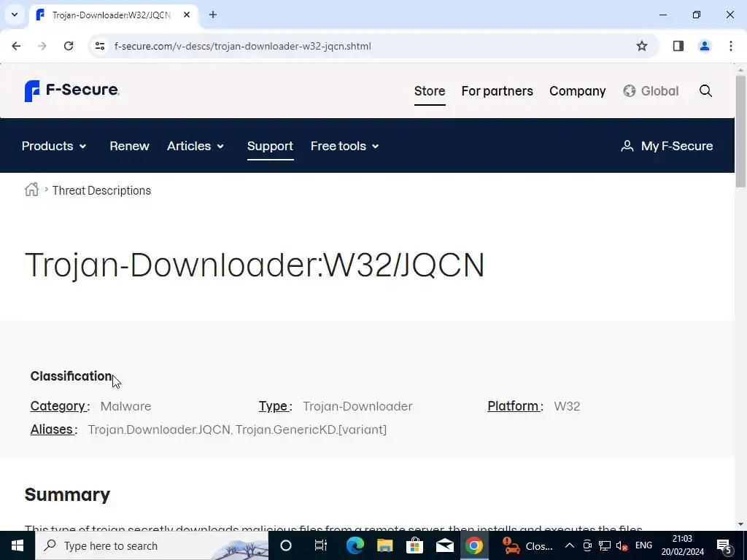This screenshot has width=747, height=560.
Task: Open the Windows Start menu
Action: pyautogui.click(x=18, y=545)
